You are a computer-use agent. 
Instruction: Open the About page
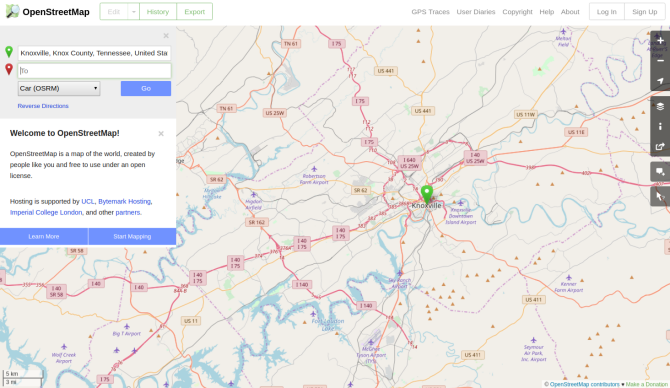pos(570,12)
